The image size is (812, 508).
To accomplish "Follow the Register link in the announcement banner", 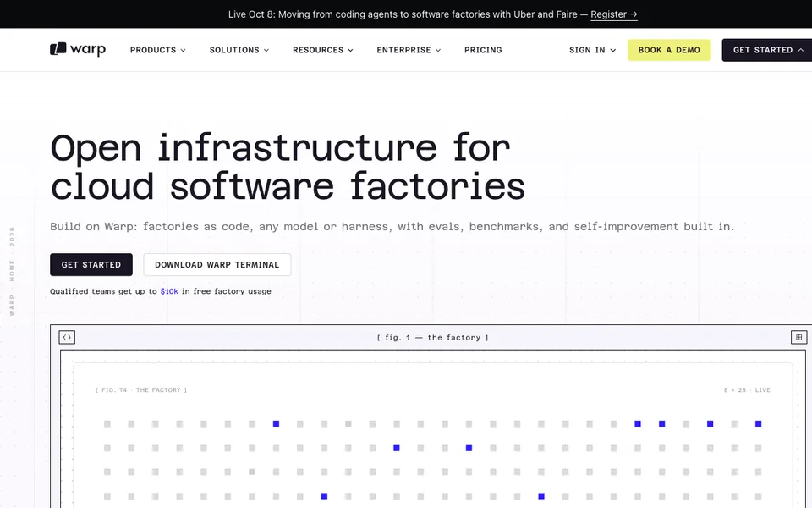I will click(x=614, y=14).
